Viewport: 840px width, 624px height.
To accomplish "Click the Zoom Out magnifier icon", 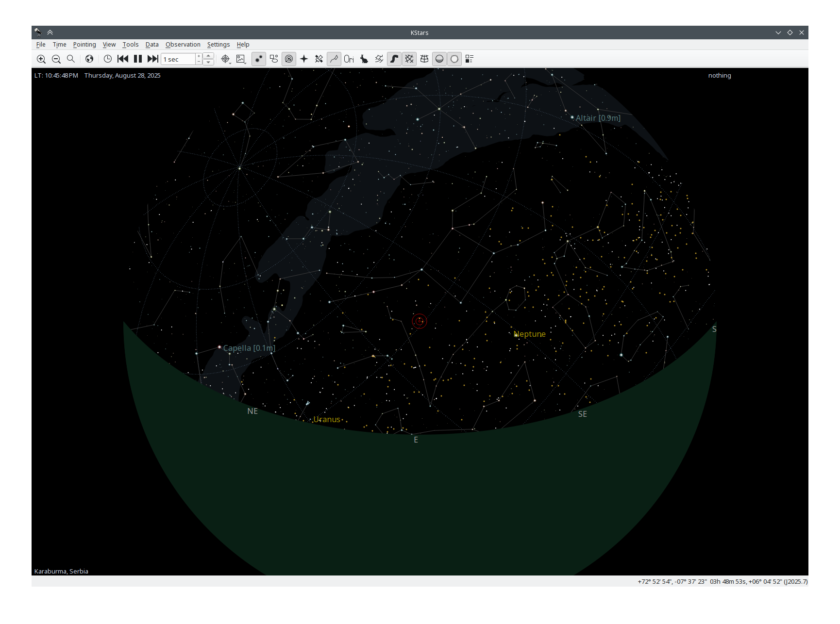I will pyautogui.click(x=56, y=59).
